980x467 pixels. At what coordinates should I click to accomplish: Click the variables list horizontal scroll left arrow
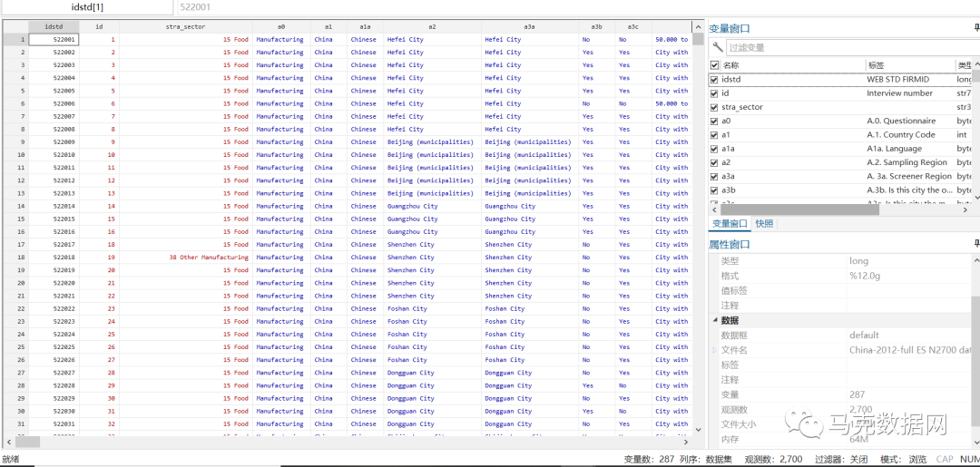tap(714, 209)
